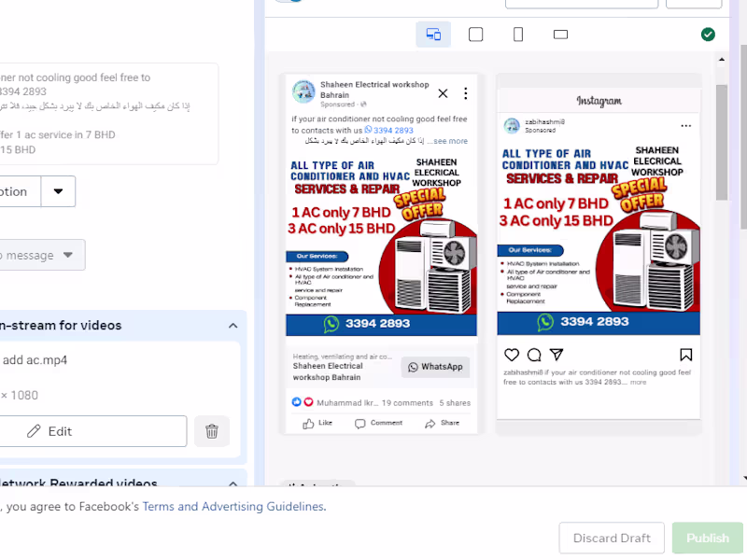This screenshot has height=560, width=747.
Task: Expand the Instagram caption with 'more'
Action: click(639, 382)
